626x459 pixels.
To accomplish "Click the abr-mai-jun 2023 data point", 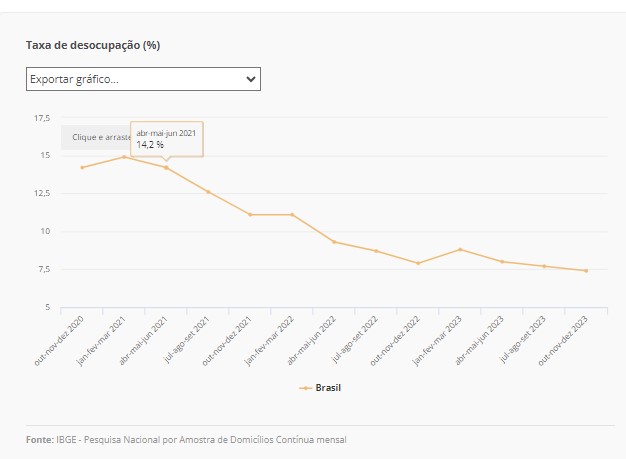I will coord(502,261).
